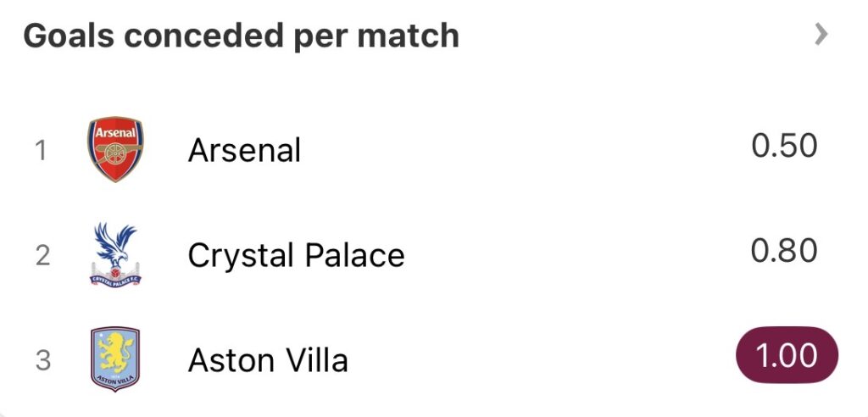The height and width of the screenshot is (417, 868).
Task: Open the Goals conceded per match heading
Action: [x=241, y=36]
